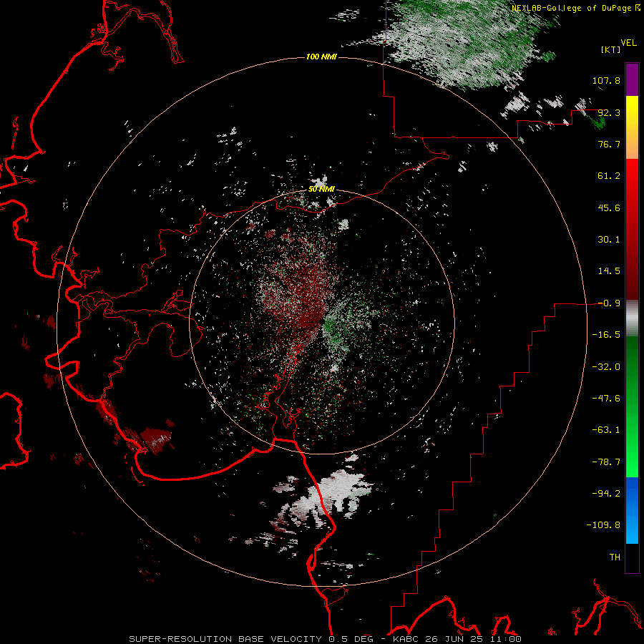Click the blue segment of the color bar
This screenshot has height=644, width=644.
point(632,509)
